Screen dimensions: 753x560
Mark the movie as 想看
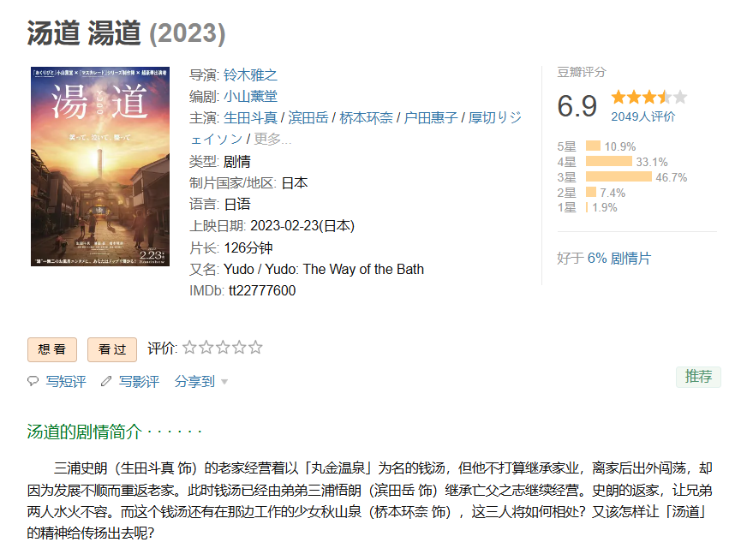[x=52, y=349]
